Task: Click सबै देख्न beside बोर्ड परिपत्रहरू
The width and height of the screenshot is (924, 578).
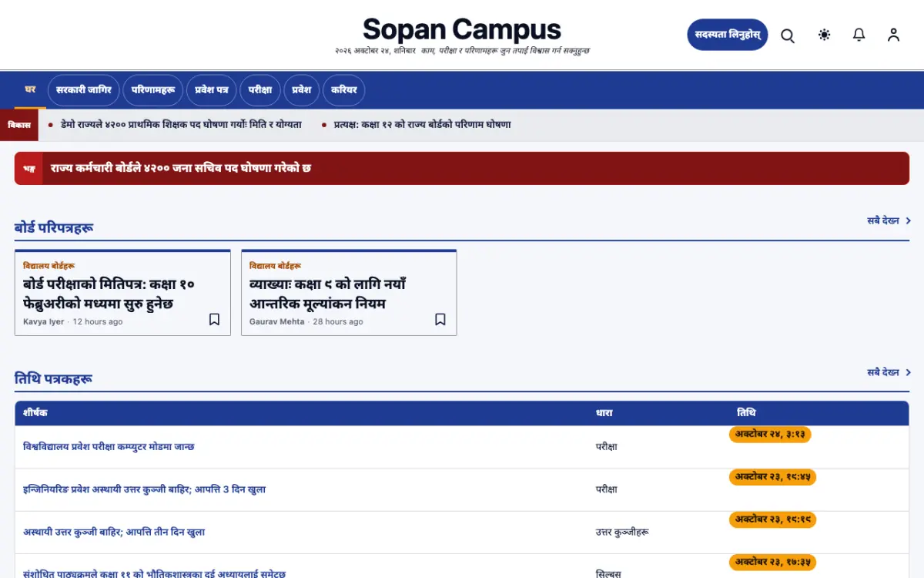Action: pos(889,220)
